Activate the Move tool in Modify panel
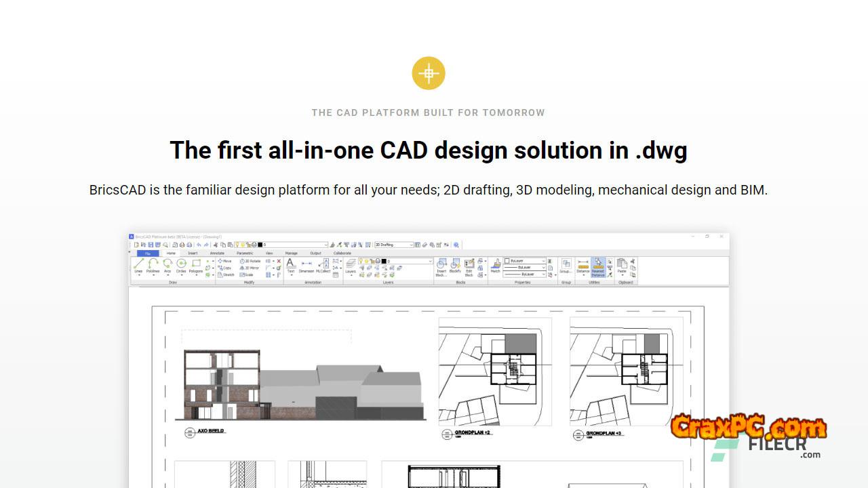 [224, 261]
